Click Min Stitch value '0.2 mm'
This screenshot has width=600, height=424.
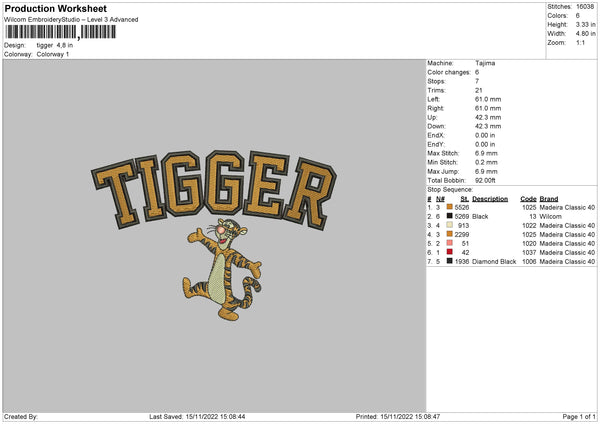pos(486,162)
